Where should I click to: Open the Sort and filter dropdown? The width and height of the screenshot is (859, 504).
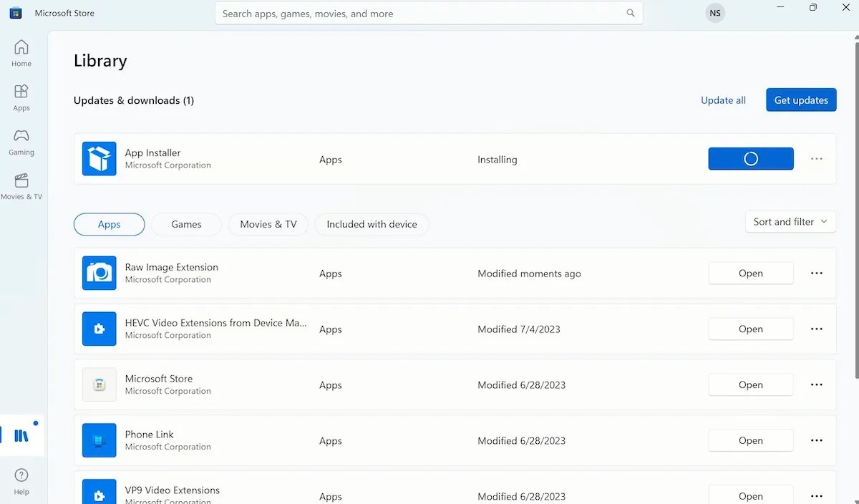pyautogui.click(x=790, y=221)
